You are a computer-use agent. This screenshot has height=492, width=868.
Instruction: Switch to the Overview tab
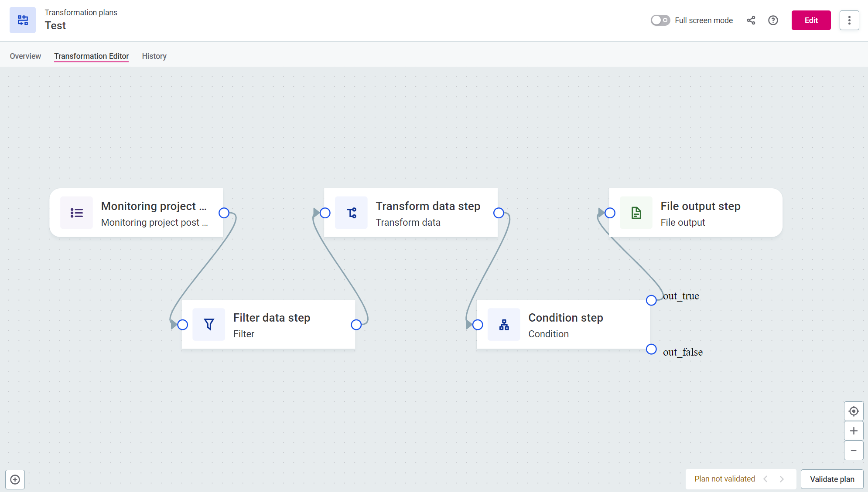[25, 56]
